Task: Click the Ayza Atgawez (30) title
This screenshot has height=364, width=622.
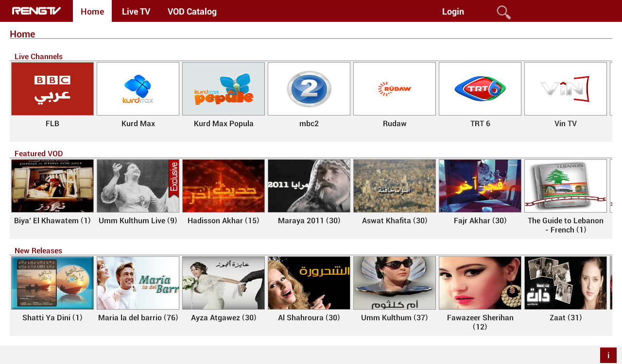Action: (x=224, y=318)
